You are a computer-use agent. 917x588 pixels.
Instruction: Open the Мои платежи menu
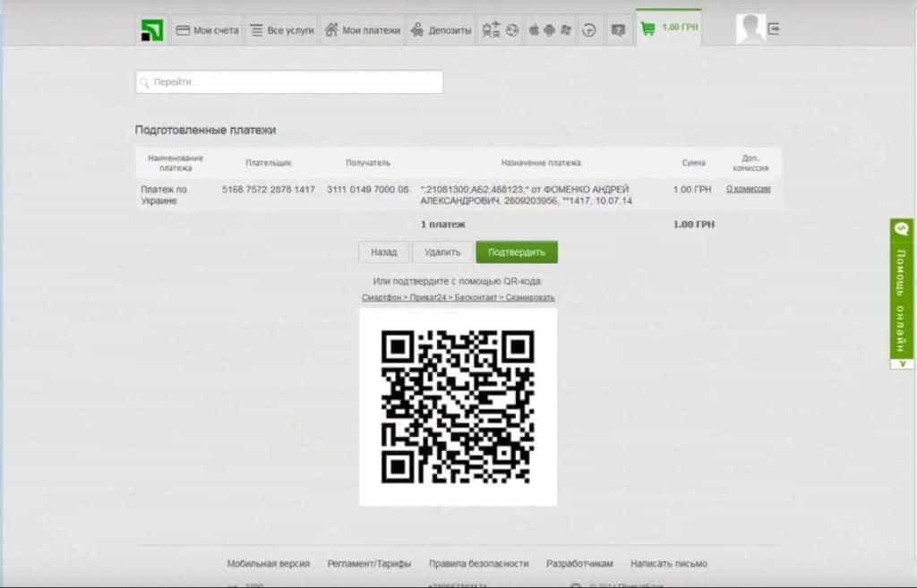tap(371, 27)
